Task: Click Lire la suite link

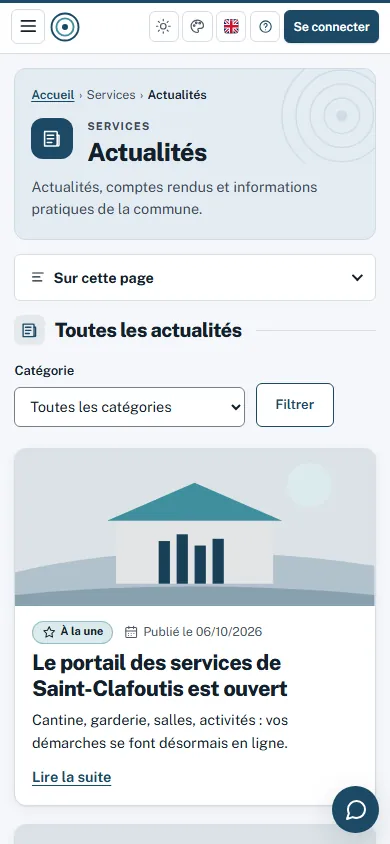Action: click(72, 777)
